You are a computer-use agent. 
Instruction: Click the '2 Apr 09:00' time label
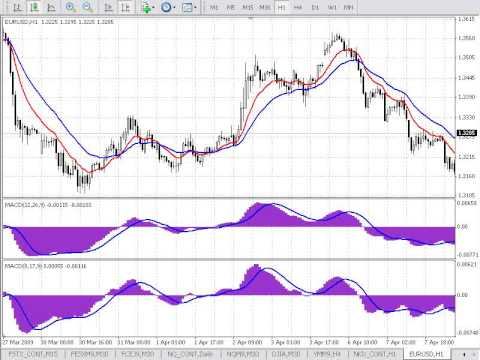[248, 342]
